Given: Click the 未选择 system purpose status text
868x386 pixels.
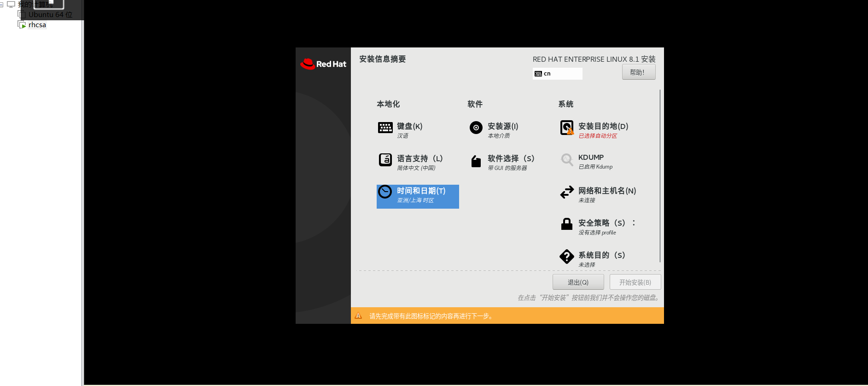Looking at the screenshot, I should (x=587, y=265).
